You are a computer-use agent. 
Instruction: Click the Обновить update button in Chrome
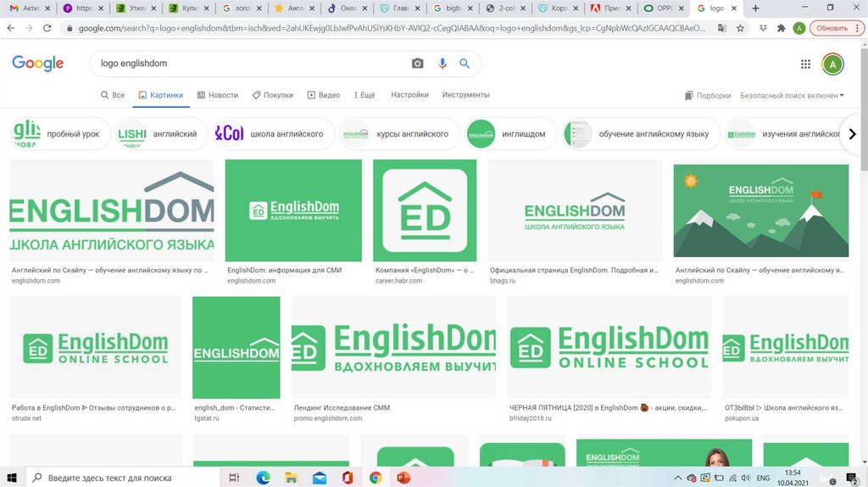click(x=832, y=28)
